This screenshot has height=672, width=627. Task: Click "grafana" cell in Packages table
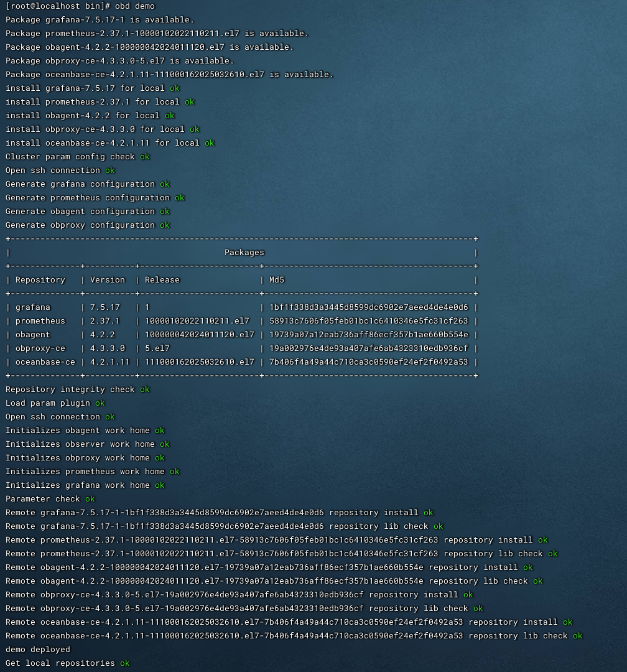pyautogui.click(x=32, y=308)
